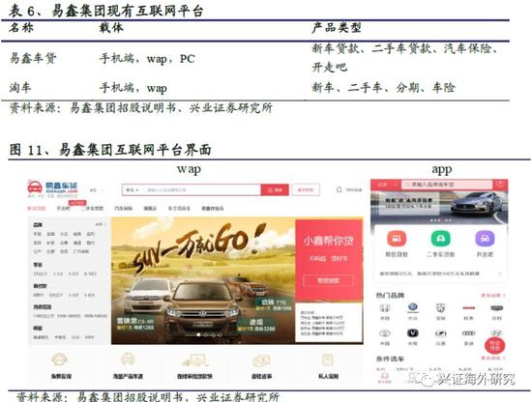The width and height of the screenshot is (532, 402).
Task: Click the outlined button in 小鑫帮你贷 panel
Action: pyautogui.click(x=328, y=280)
